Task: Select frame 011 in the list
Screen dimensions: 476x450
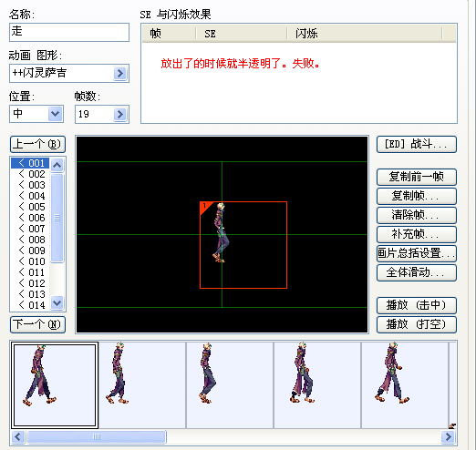Action: tap(30, 272)
